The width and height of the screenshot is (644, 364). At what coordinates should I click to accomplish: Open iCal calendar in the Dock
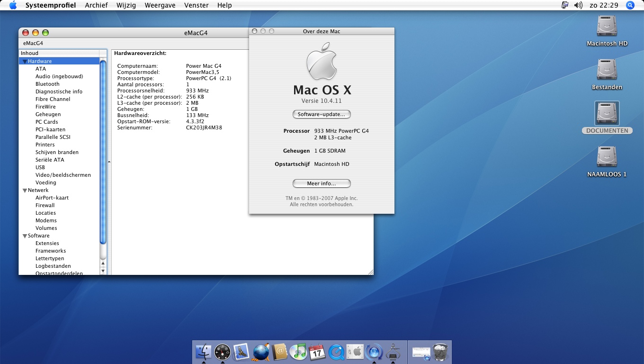point(317,352)
